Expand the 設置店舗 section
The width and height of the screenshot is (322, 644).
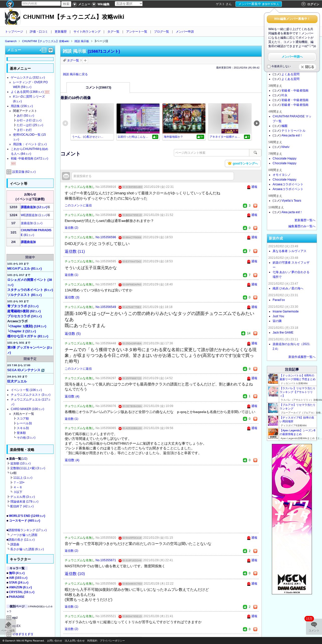(9, 172)
